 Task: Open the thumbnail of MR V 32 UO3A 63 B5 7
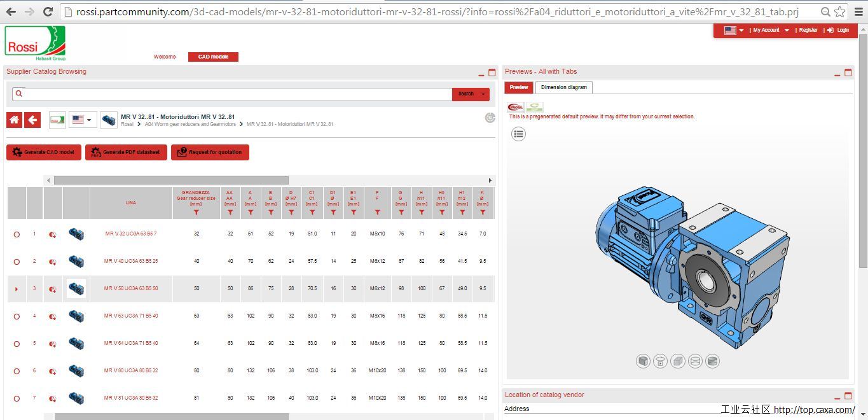76,234
